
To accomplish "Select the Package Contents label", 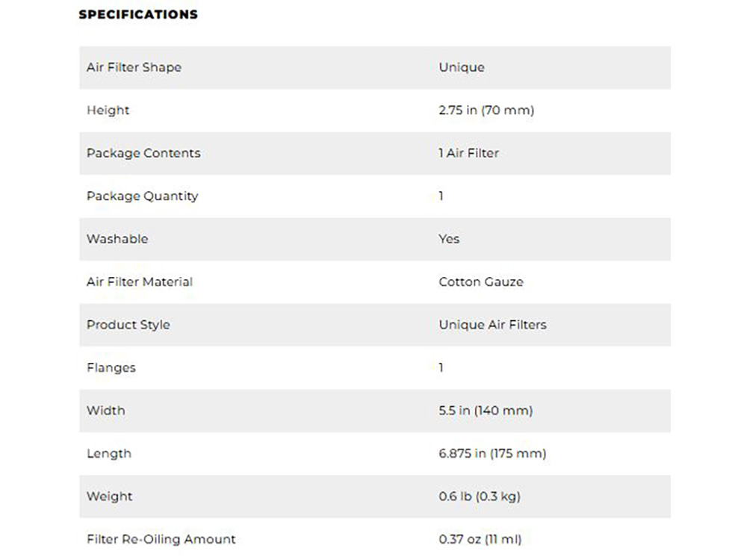I will [x=143, y=153].
